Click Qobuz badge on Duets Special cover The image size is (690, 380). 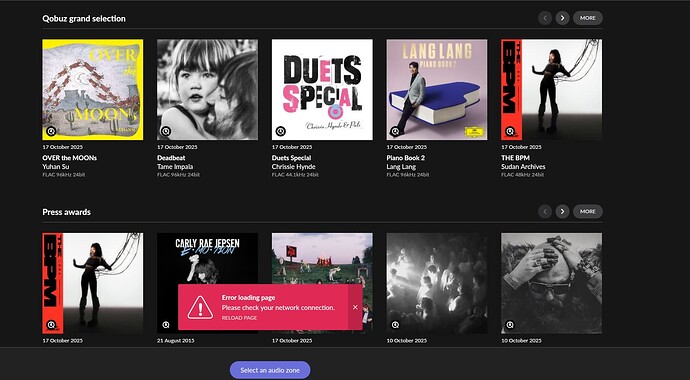click(280, 131)
